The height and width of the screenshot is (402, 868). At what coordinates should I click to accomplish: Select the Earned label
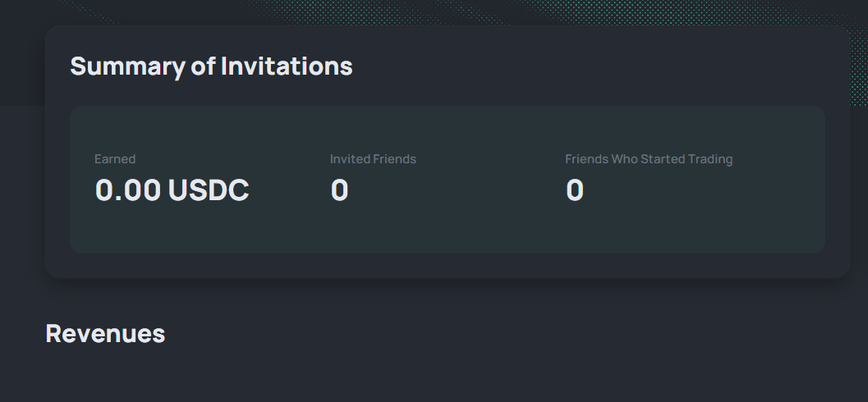[115, 159]
